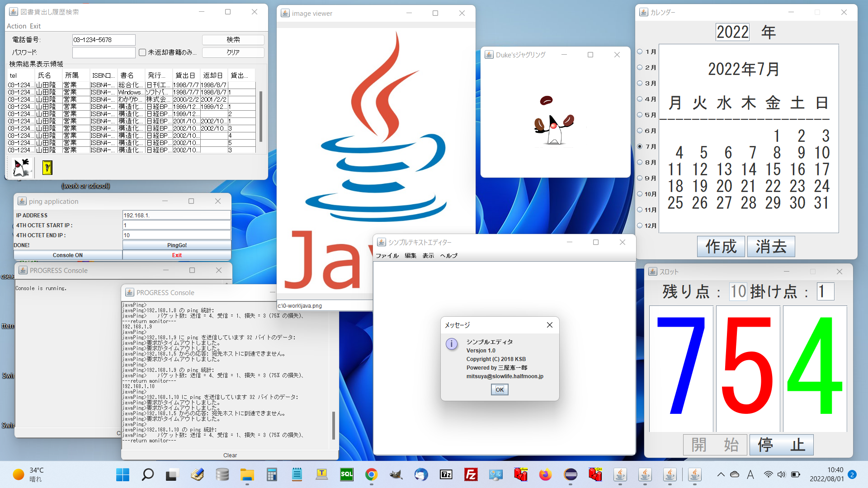This screenshot has height=488, width=868.
Task: Focus the IP ADDRESS field showing 192.168.1.
Action: (x=177, y=215)
